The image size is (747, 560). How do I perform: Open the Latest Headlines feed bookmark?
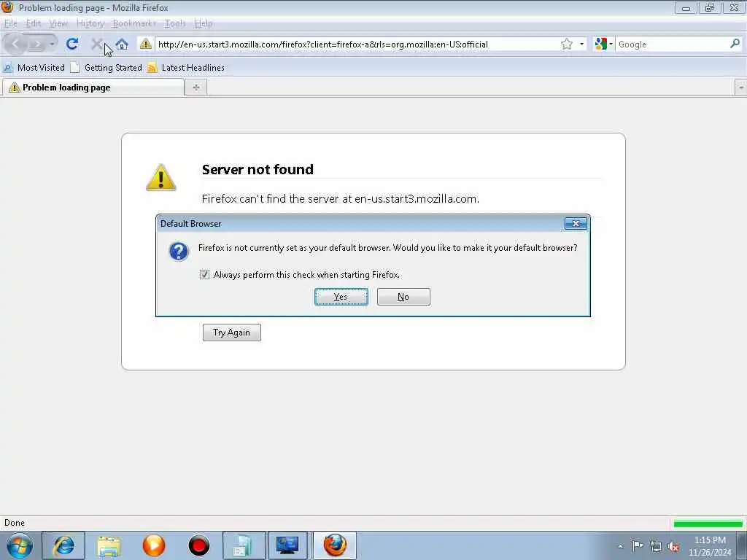coord(186,68)
